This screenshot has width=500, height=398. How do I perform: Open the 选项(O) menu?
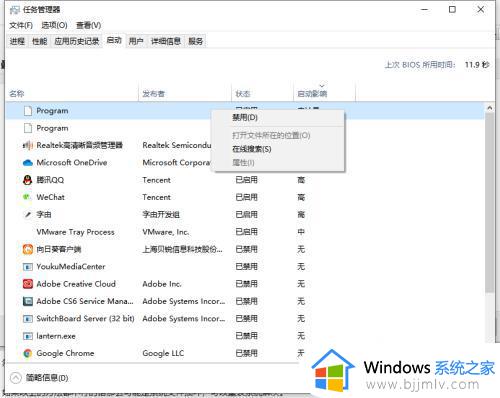pos(54,25)
